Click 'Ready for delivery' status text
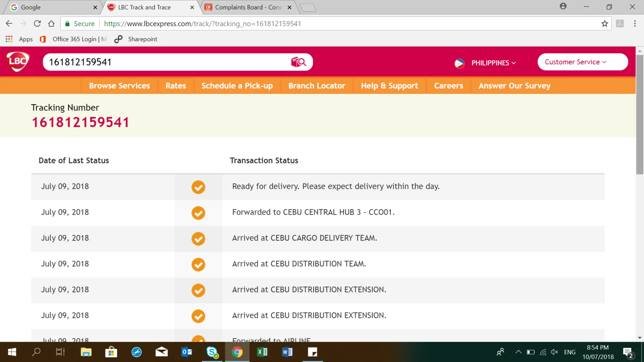 [336, 186]
